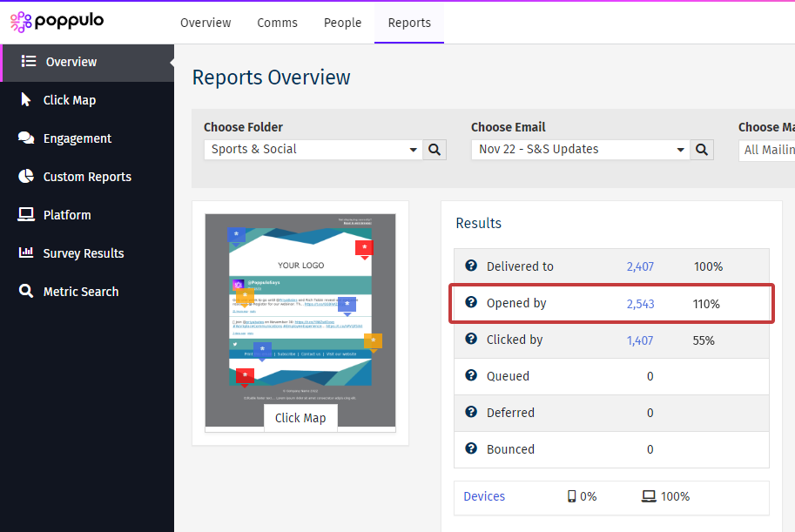Screen dimensions: 795x532
Task: Open the All Mailings dropdown
Action: coord(768,150)
